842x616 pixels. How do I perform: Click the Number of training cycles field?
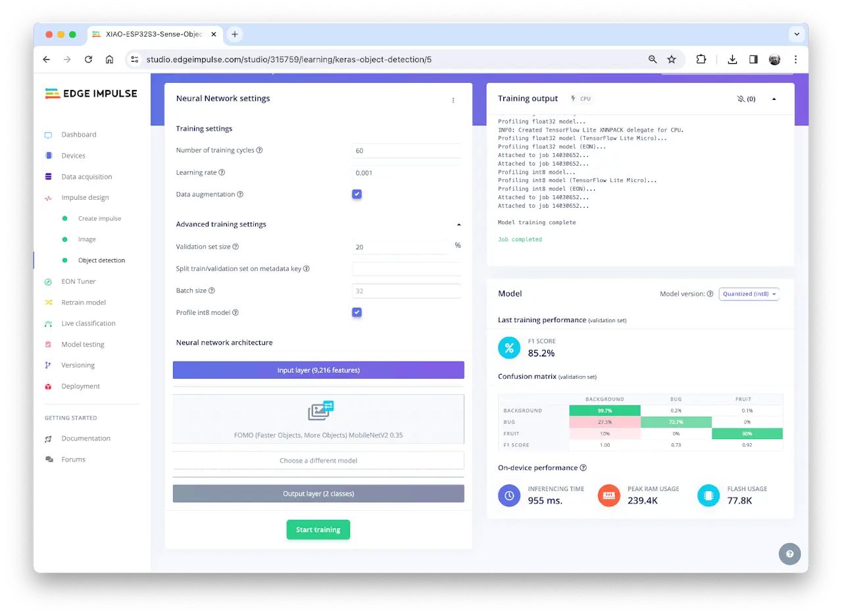tap(406, 151)
